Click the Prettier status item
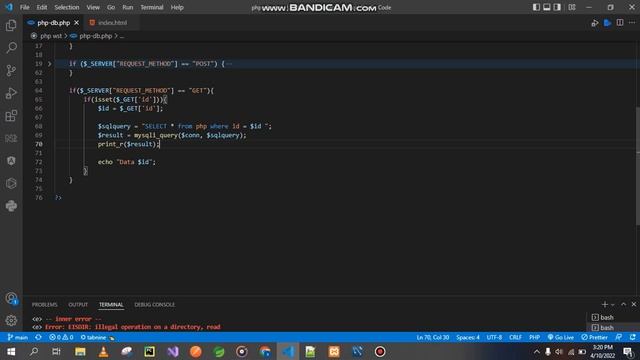 (594, 338)
